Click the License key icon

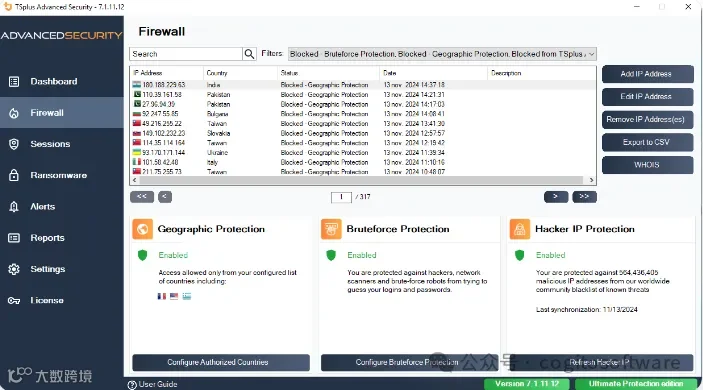(14, 300)
